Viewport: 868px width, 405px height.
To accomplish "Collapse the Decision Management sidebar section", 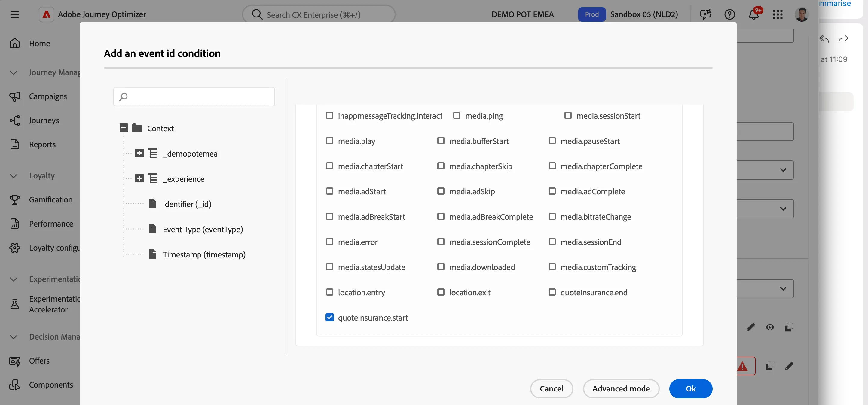I will pyautogui.click(x=14, y=337).
